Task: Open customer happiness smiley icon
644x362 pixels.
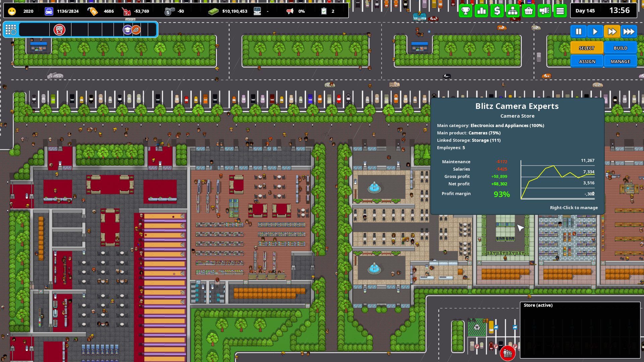Action: coord(12,11)
